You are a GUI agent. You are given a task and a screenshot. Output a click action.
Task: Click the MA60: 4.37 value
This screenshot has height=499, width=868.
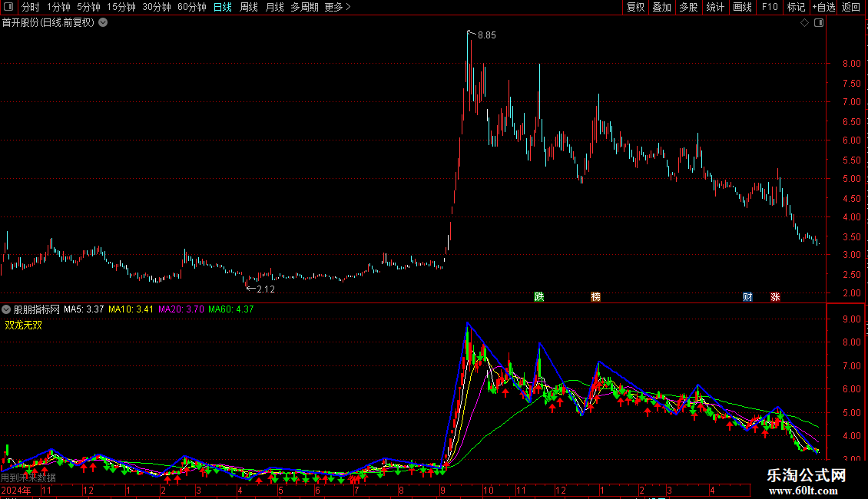(x=231, y=309)
